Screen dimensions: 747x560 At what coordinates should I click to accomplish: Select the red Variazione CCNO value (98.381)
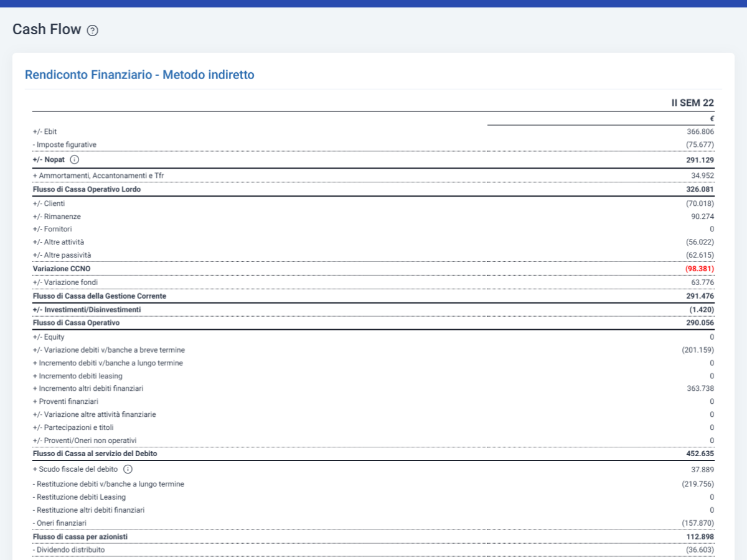[x=699, y=269]
